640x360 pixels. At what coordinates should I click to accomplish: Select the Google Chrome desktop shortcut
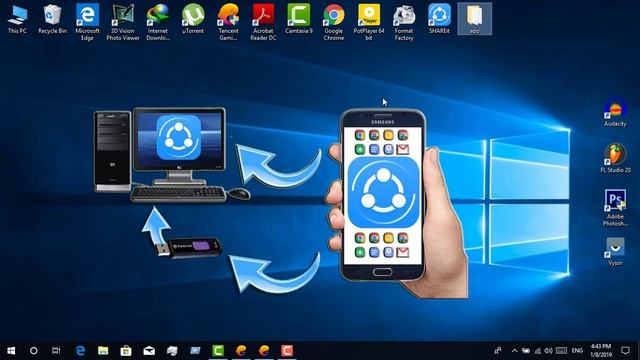pyautogui.click(x=333, y=22)
